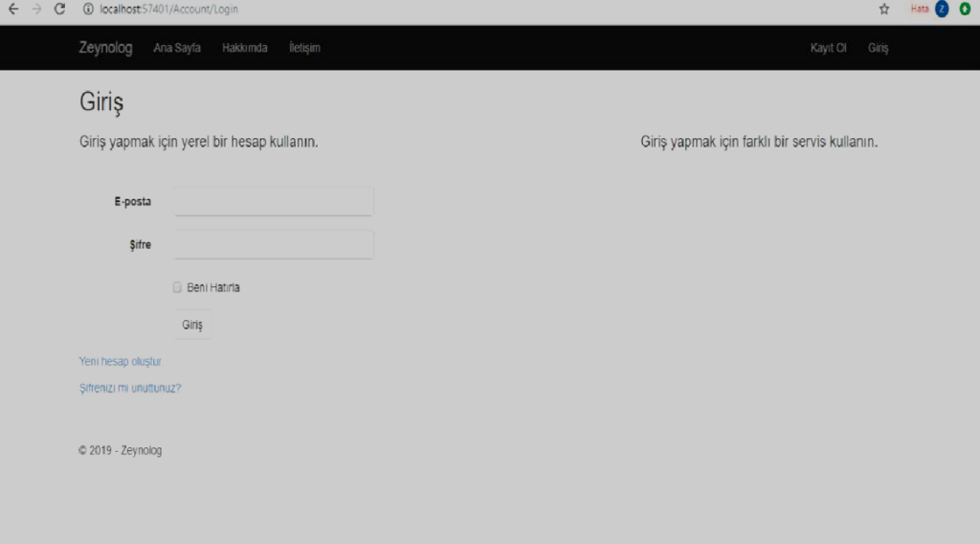Click the browser back arrow
This screenshot has width=980, height=544.
pyautogui.click(x=12, y=10)
